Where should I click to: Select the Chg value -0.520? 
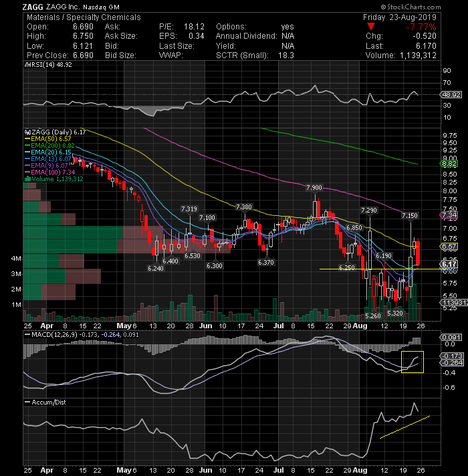(x=425, y=36)
